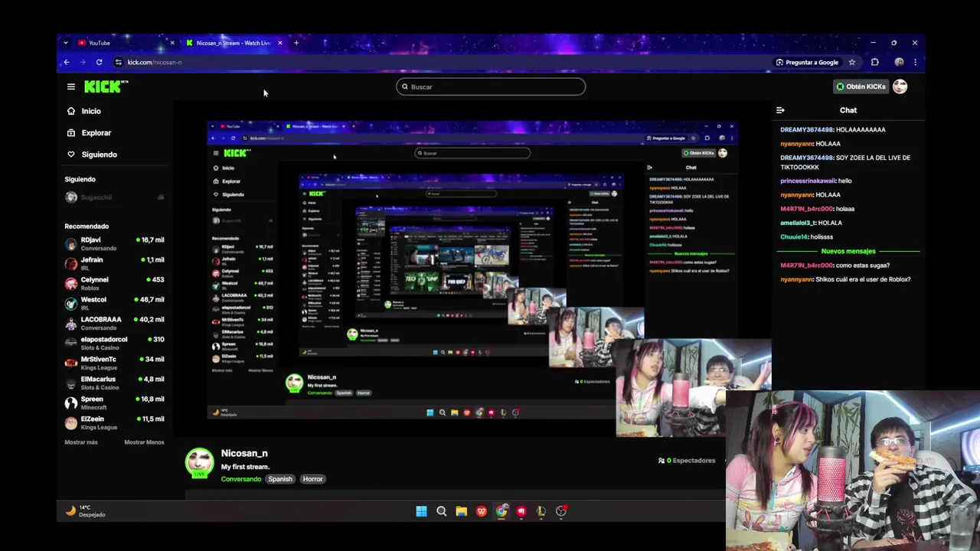This screenshot has width=980, height=551.
Task: Open RDjavi recommended channel
Action: (x=115, y=243)
